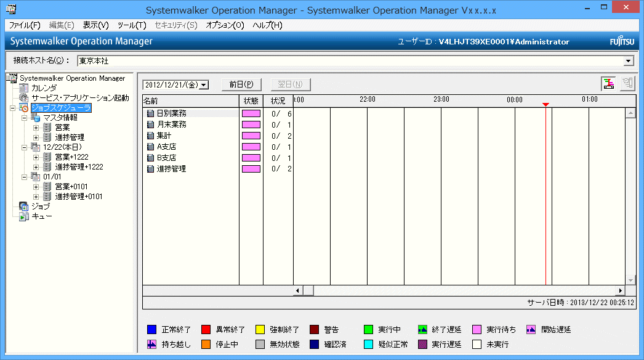Click the 日別業務 pink status swatch
This screenshot has height=360, width=644.
point(251,113)
